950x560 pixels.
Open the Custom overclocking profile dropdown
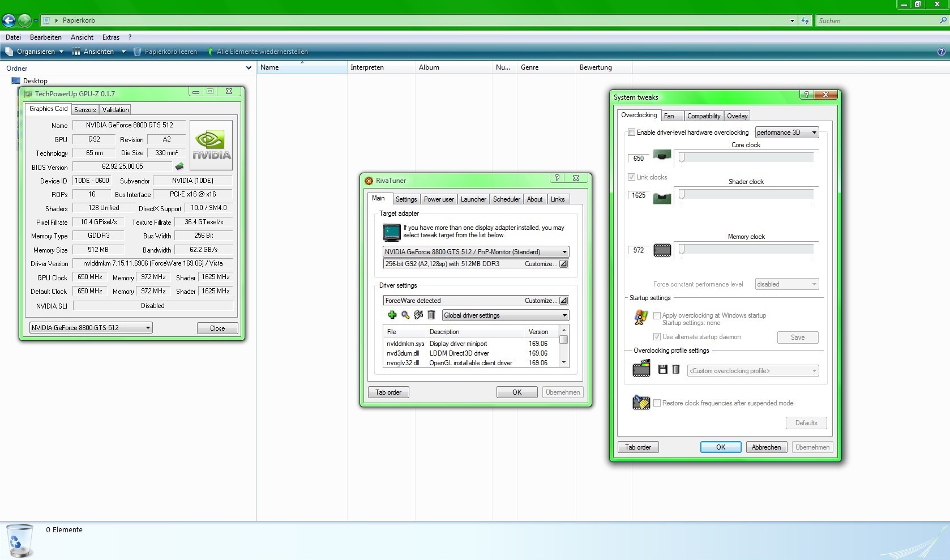(753, 371)
